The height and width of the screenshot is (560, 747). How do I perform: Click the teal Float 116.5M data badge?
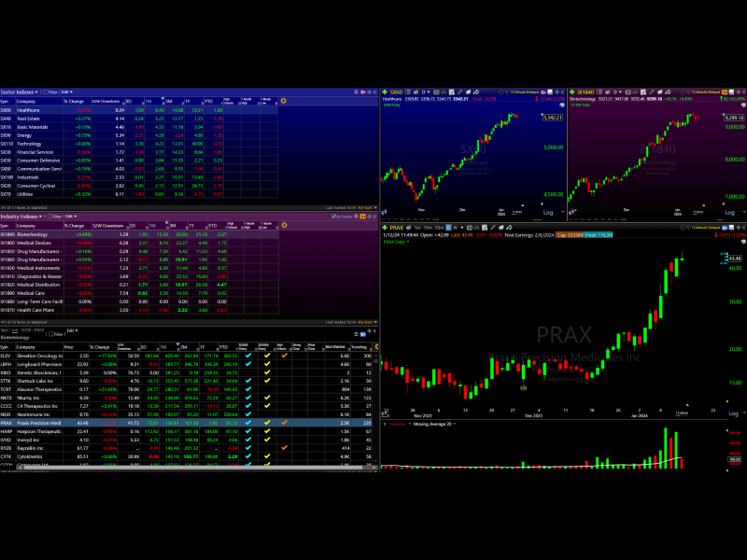pyautogui.click(x=598, y=235)
